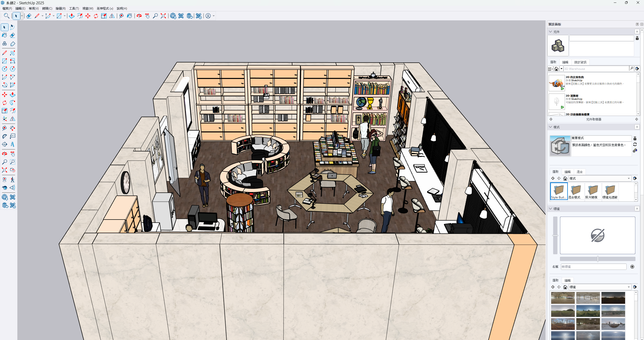The image size is (644, 340).
Task: Collapse the 環境 panel section
Action: click(551, 209)
